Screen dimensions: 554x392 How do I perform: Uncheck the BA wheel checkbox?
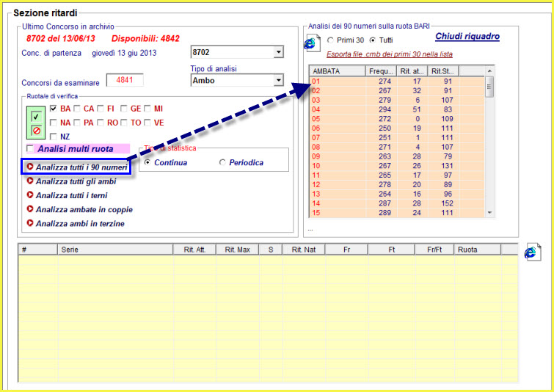[x=54, y=109]
